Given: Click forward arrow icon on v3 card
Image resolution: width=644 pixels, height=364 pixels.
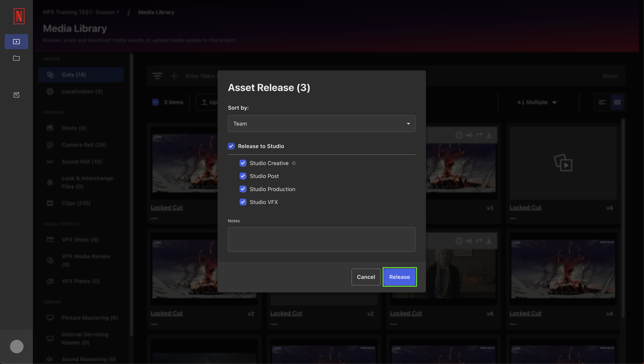Looking at the screenshot, I should tap(479, 135).
